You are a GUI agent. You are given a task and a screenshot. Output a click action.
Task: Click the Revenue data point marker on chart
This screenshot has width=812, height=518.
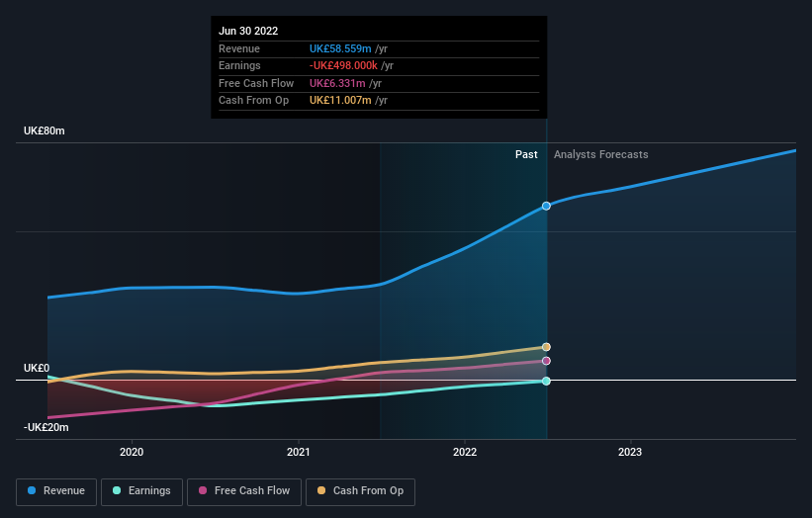(x=546, y=206)
